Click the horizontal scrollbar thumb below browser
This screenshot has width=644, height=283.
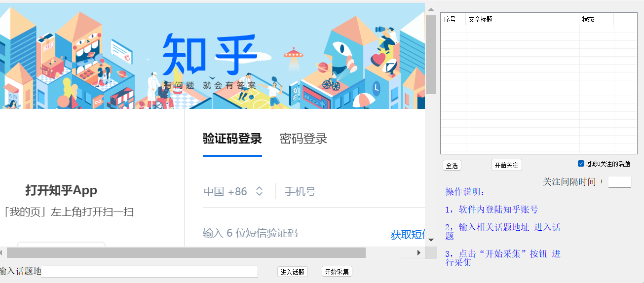pyautogui.click(x=186, y=252)
